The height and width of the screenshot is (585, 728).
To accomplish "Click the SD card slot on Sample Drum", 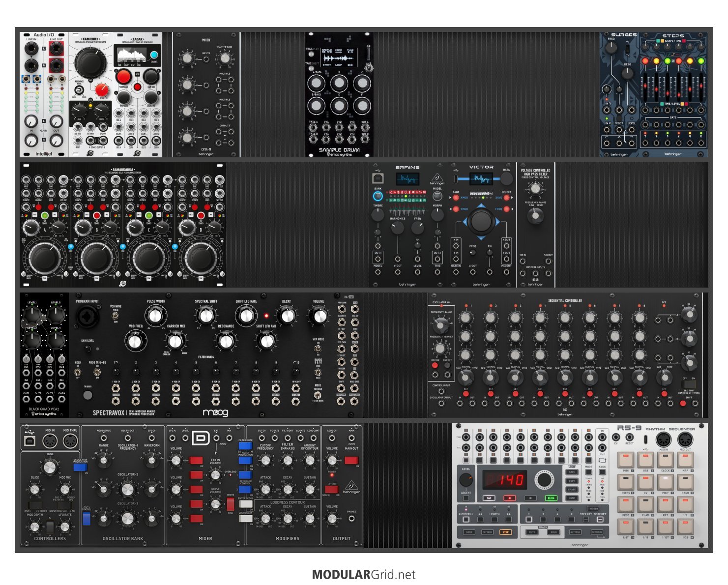I will point(369,53).
